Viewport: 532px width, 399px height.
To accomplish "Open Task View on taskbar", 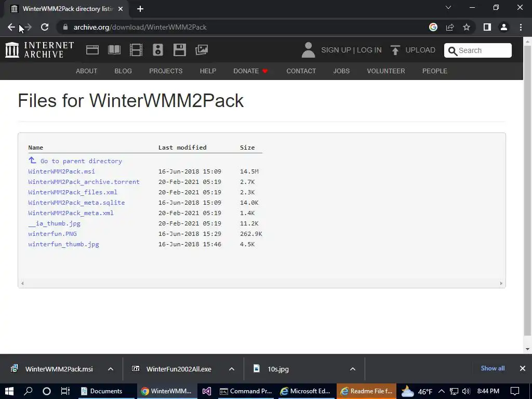I will (65, 391).
